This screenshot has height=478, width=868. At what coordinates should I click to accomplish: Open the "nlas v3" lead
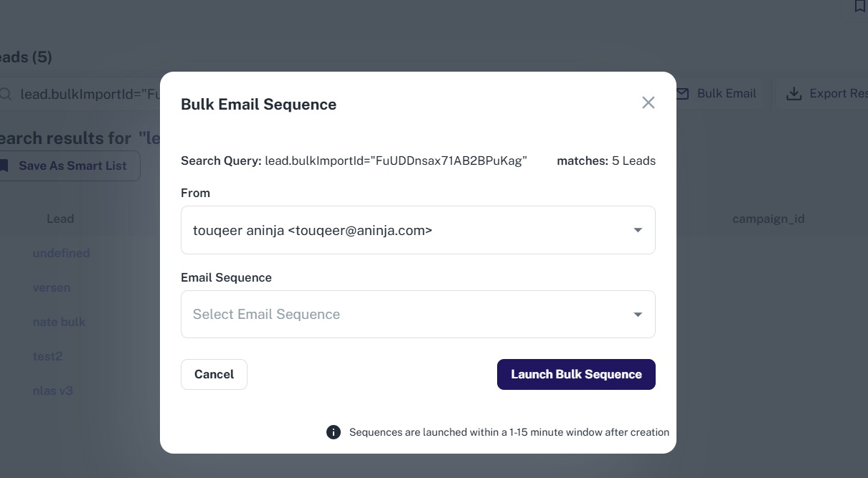(52, 391)
